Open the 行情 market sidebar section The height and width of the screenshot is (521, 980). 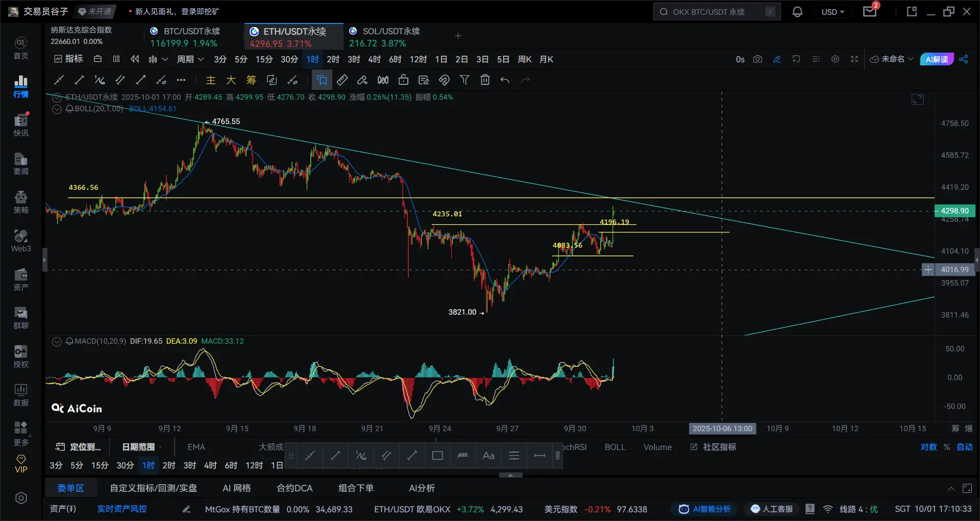[21, 86]
